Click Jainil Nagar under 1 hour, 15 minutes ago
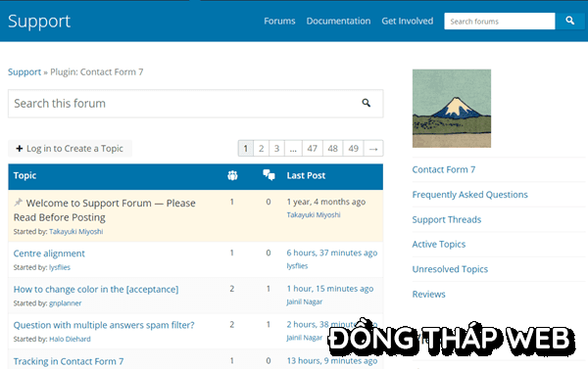Viewport: 588px width, 369px height. tap(305, 301)
